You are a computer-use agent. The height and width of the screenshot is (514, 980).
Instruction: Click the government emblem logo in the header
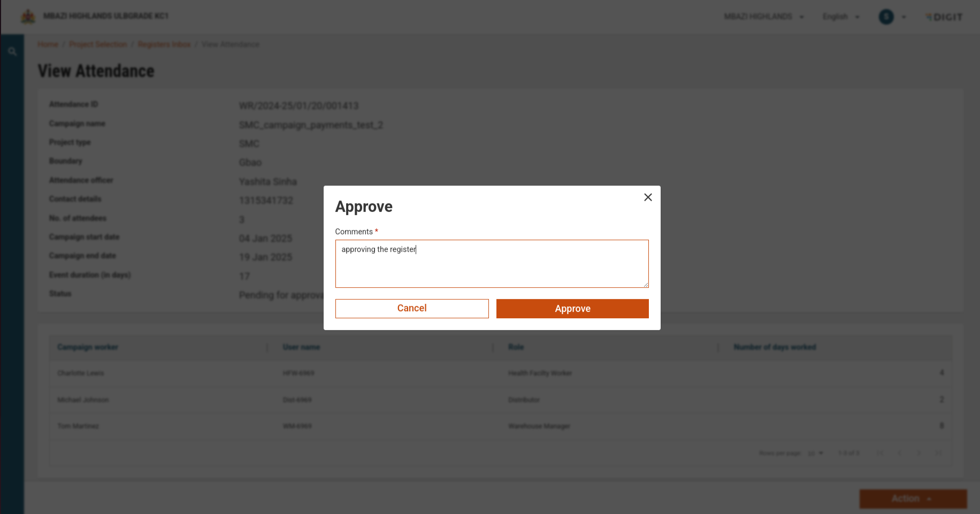click(x=28, y=17)
